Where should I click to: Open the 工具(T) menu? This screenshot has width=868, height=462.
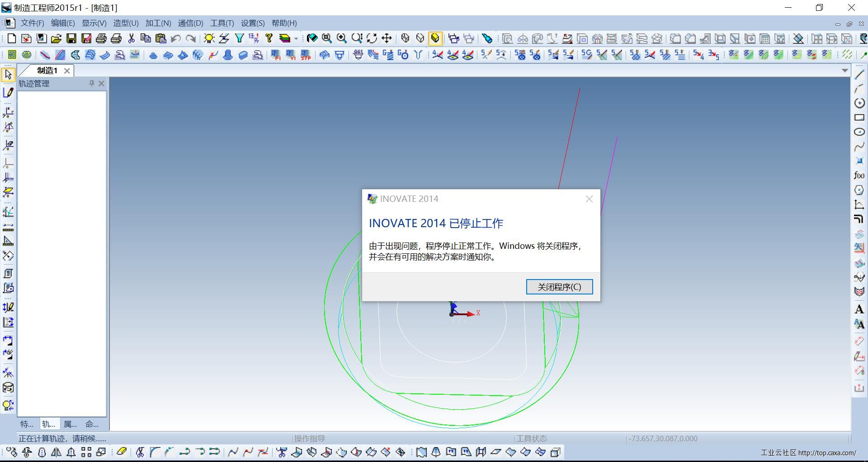222,23
